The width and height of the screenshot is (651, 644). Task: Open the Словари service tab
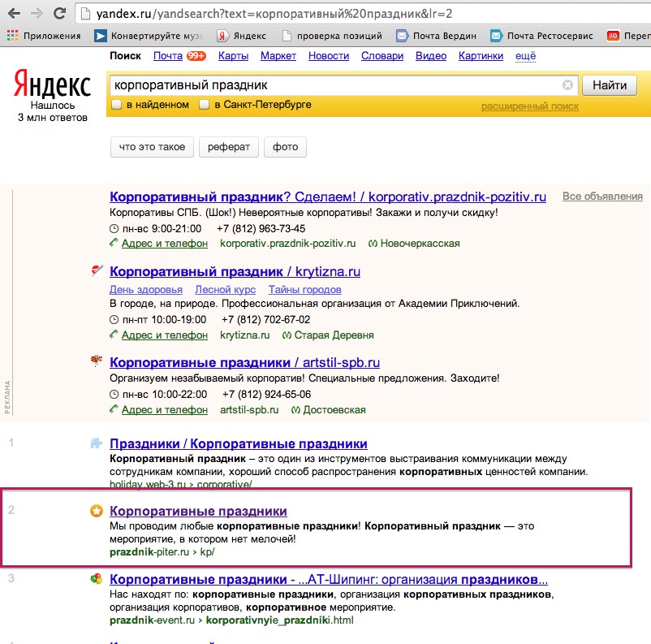(382, 56)
